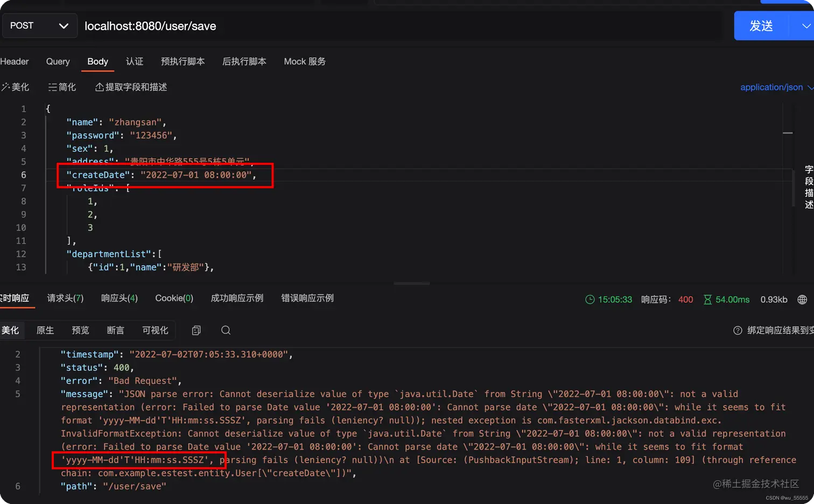This screenshot has width=814, height=504.
Task: Click the blue 发送 send button
Action: [761, 26]
